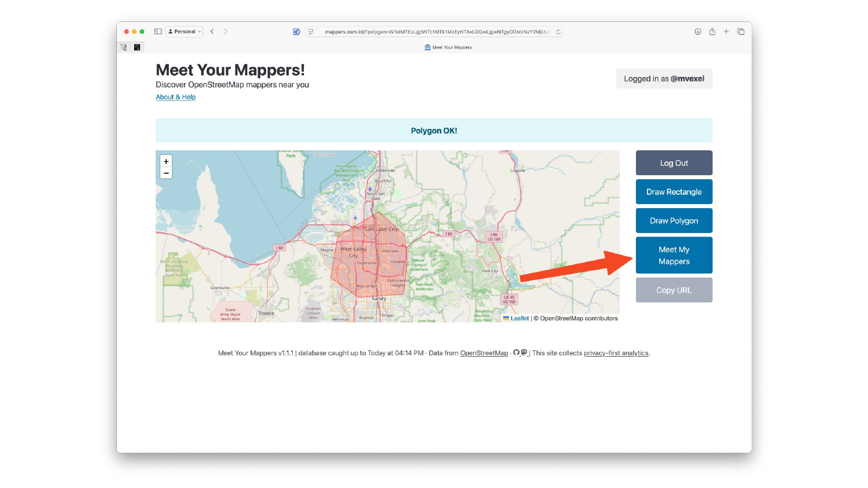Toggle the Safari sidebar icon

tap(158, 32)
